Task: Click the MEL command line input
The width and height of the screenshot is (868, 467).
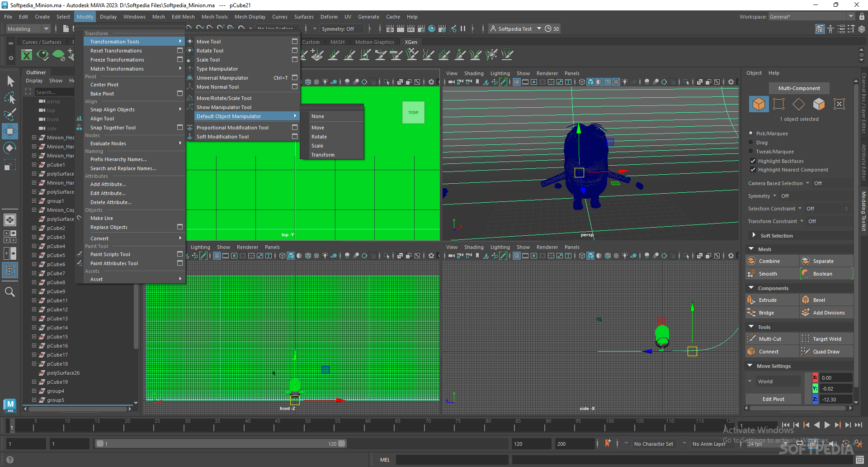Action: tap(452, 460)
